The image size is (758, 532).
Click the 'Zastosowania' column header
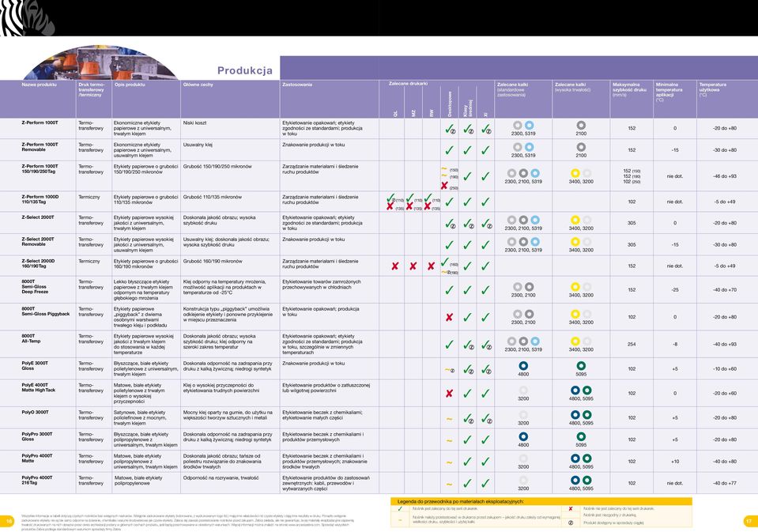[x=297, y=85]
